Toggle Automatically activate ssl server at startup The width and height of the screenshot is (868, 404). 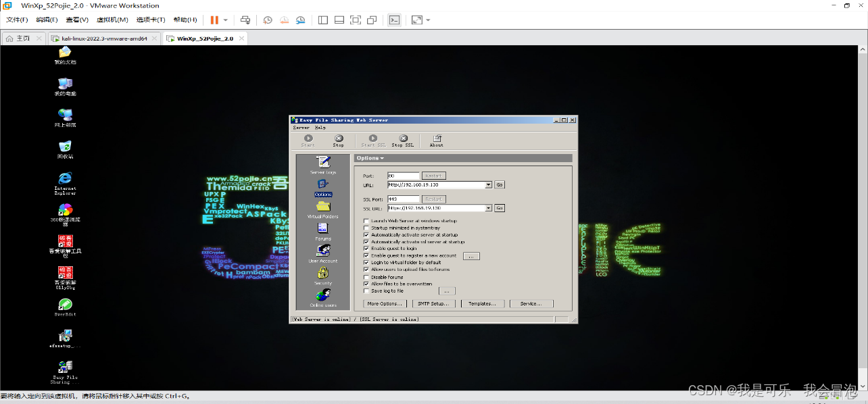[366, 242]
